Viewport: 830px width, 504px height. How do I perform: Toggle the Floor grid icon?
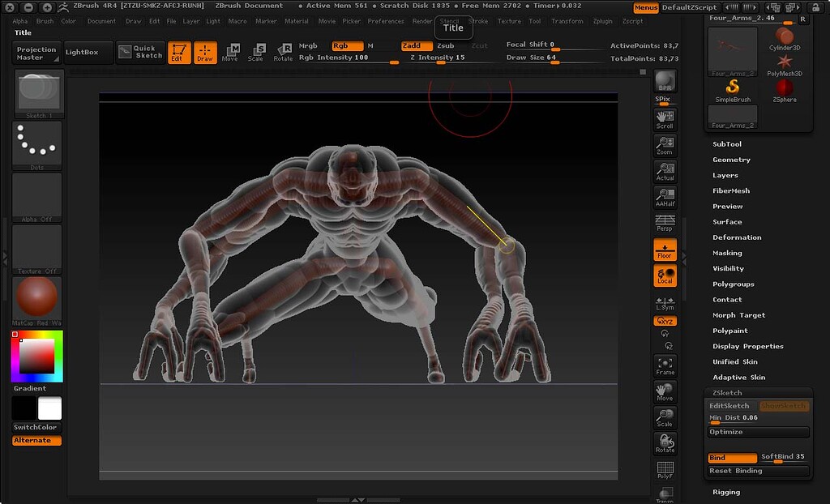(665, 252)
